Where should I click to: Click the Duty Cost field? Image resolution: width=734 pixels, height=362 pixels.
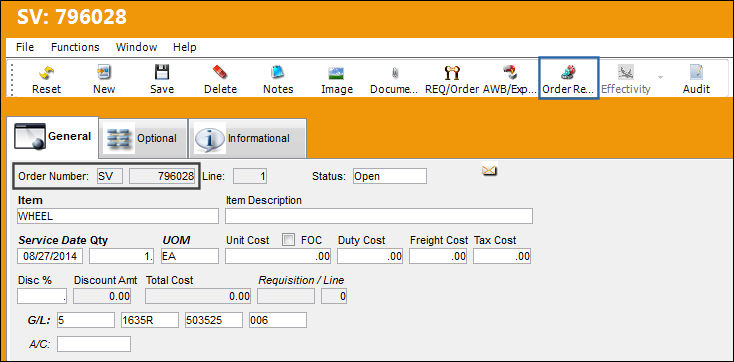coord(370,256)
